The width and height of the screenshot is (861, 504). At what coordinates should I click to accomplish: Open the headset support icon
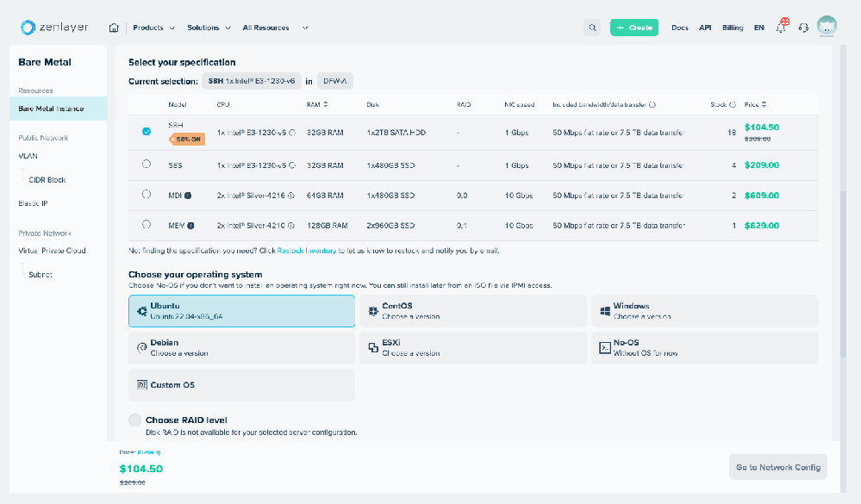(803, 28)
